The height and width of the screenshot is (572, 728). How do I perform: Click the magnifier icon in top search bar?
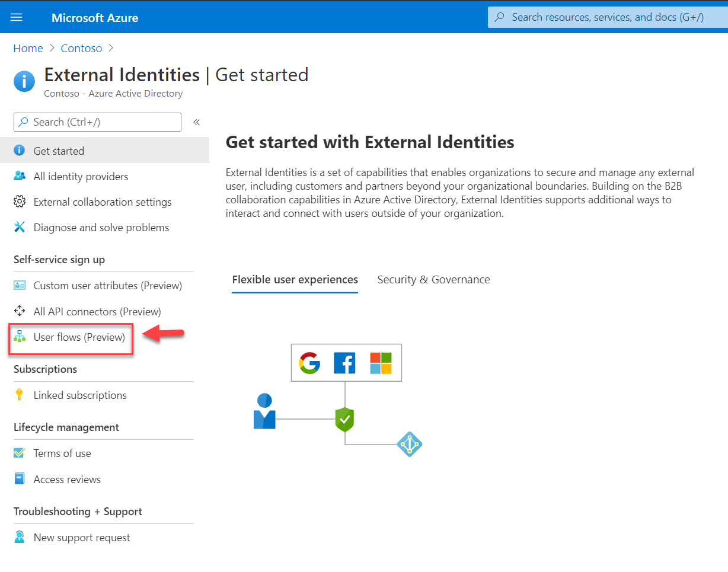[x=500, y=17]
